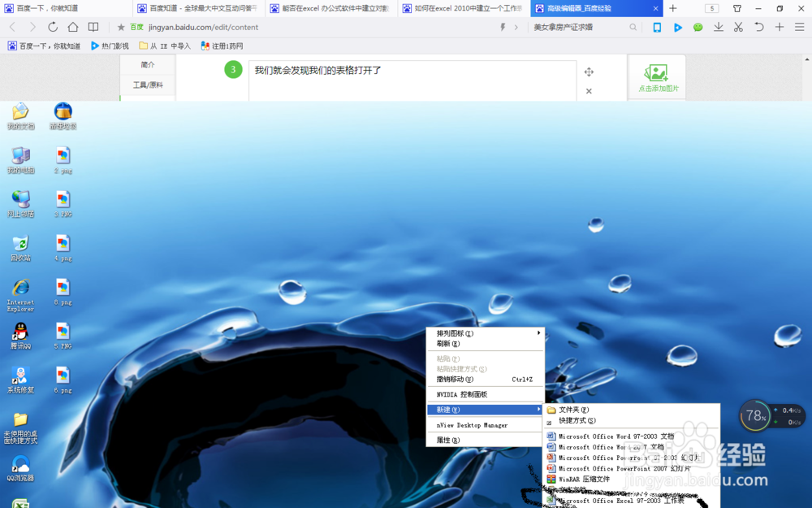Close the 高级编辑器_百度经验 tab
The height and width of the screenshot is (508, 812).
click(x=655, y=8)
